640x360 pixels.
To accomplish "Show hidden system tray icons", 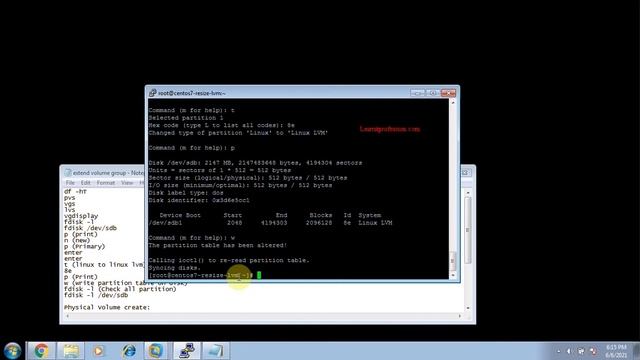I will click(558, 351).
